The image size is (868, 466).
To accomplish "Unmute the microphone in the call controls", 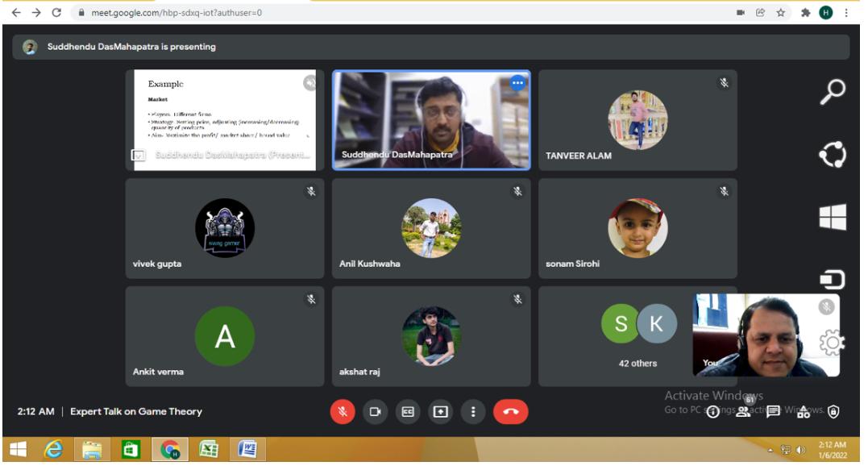I will (343, 412).
